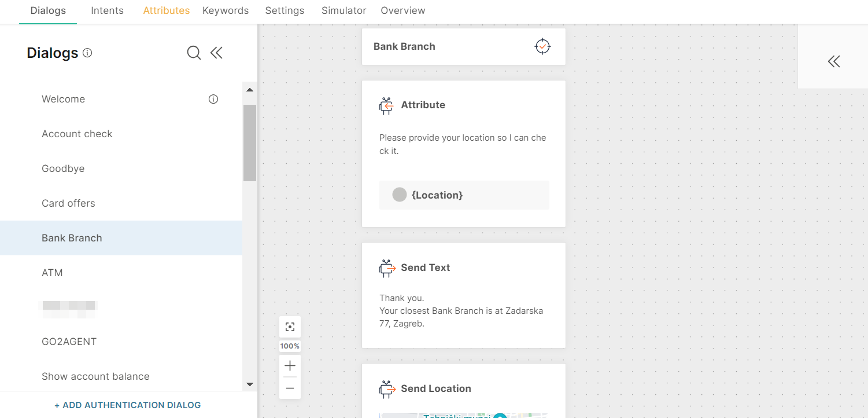Viewport: 868px width, 418px height.
Task: Collapse the Dialogs sidebar panel
Action: click(216, 53)
